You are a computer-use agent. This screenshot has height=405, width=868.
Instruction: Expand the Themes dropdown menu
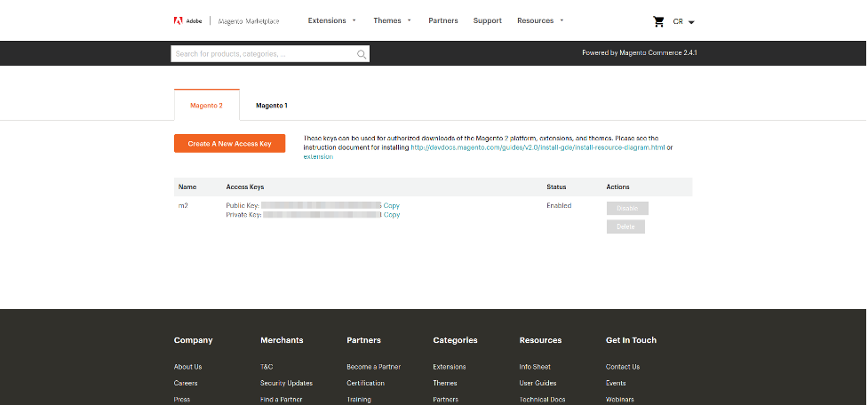(392, 20)
